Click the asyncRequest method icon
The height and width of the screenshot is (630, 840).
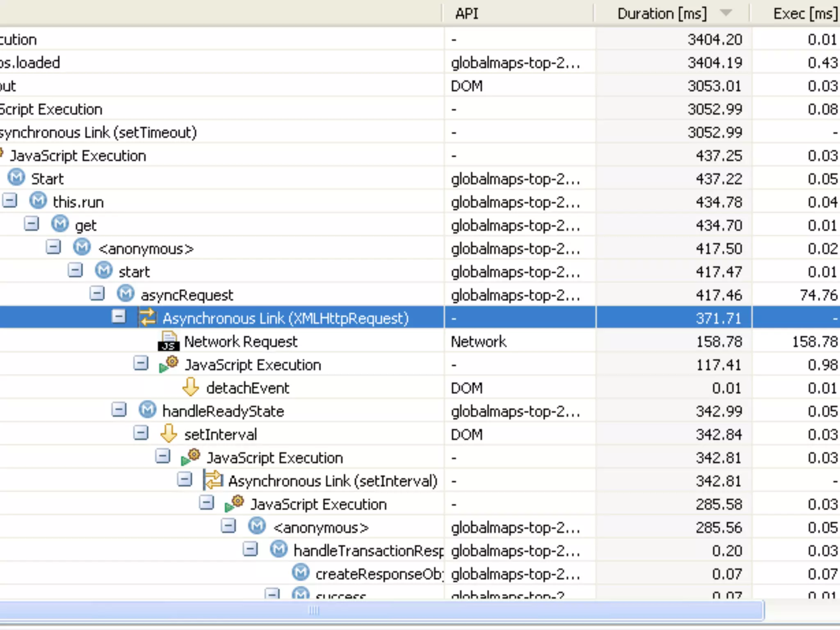point(126,294)
